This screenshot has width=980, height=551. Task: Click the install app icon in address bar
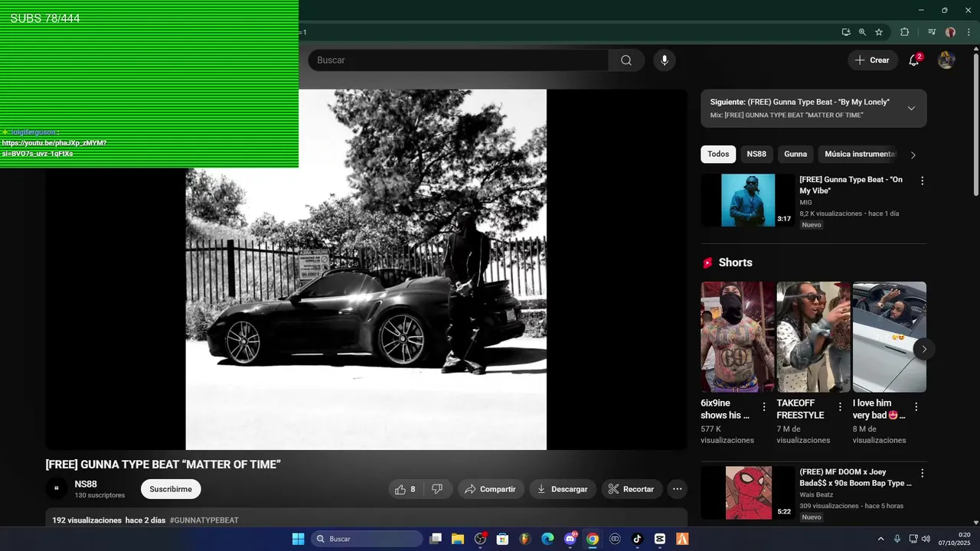point(846,32)
